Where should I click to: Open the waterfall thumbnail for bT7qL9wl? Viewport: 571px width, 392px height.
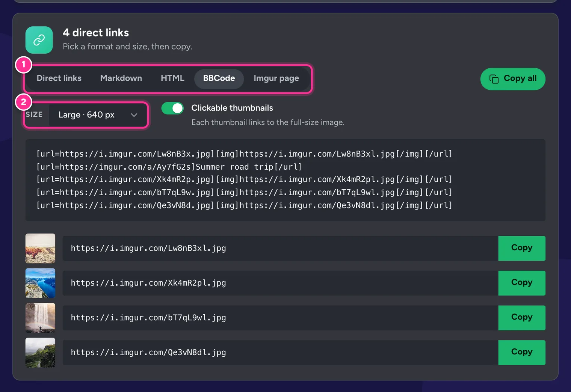(x=40, y=318)
